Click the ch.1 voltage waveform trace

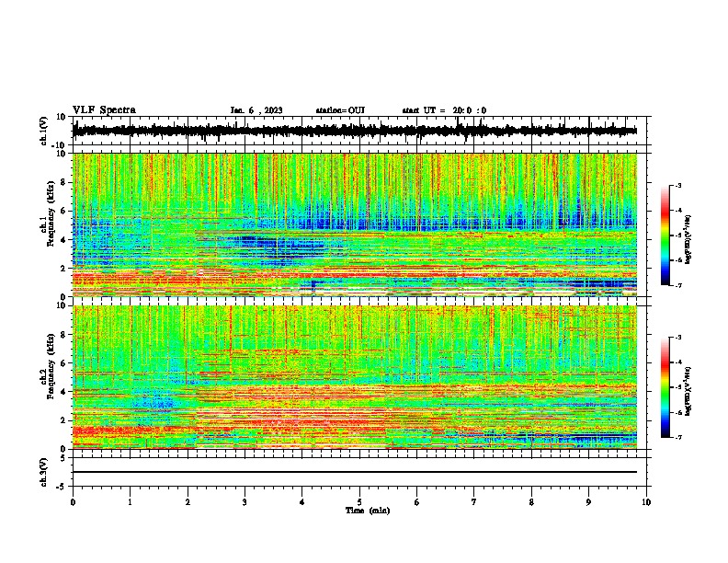pos(355,131)
